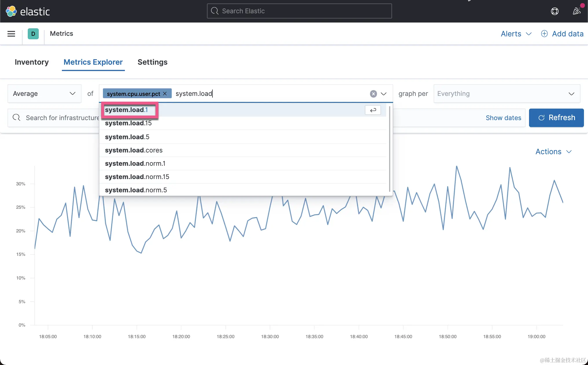Remove the system.cpu.user.pct metric tag

(165, 94)
